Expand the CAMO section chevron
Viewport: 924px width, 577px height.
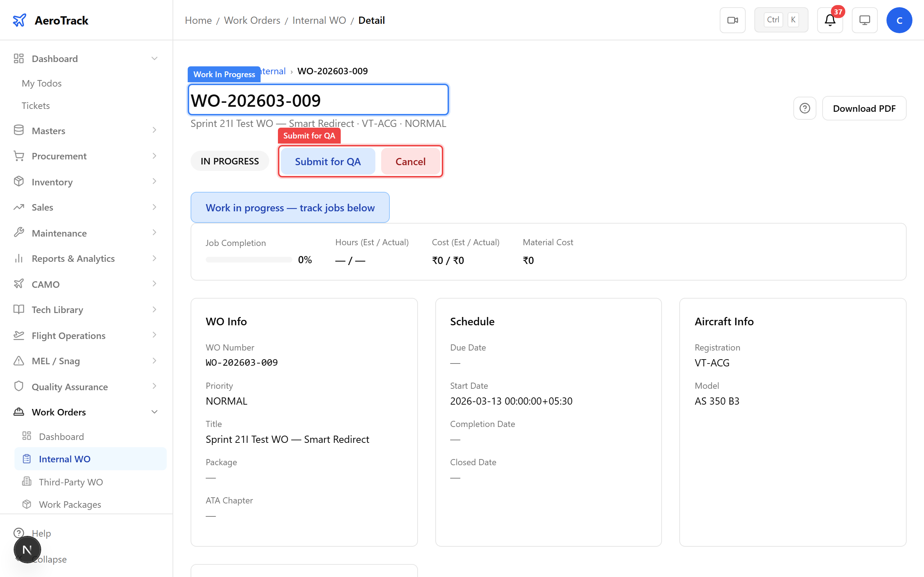click(x=154, y=284)
